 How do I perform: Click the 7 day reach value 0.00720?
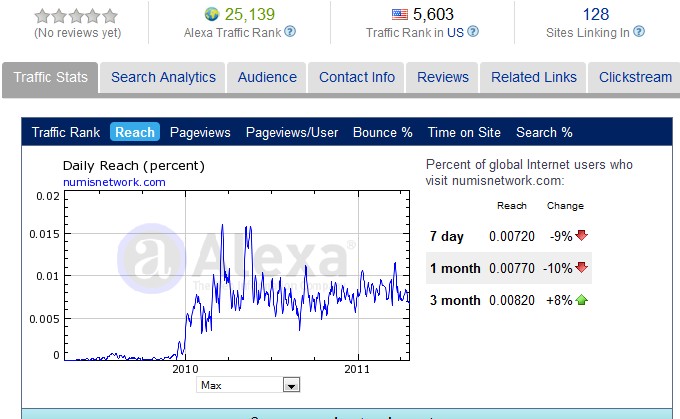(x=512, y=236)
